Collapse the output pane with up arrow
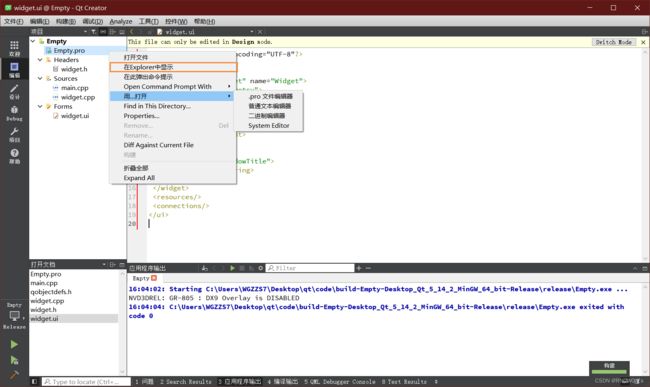 click(635, 268)
